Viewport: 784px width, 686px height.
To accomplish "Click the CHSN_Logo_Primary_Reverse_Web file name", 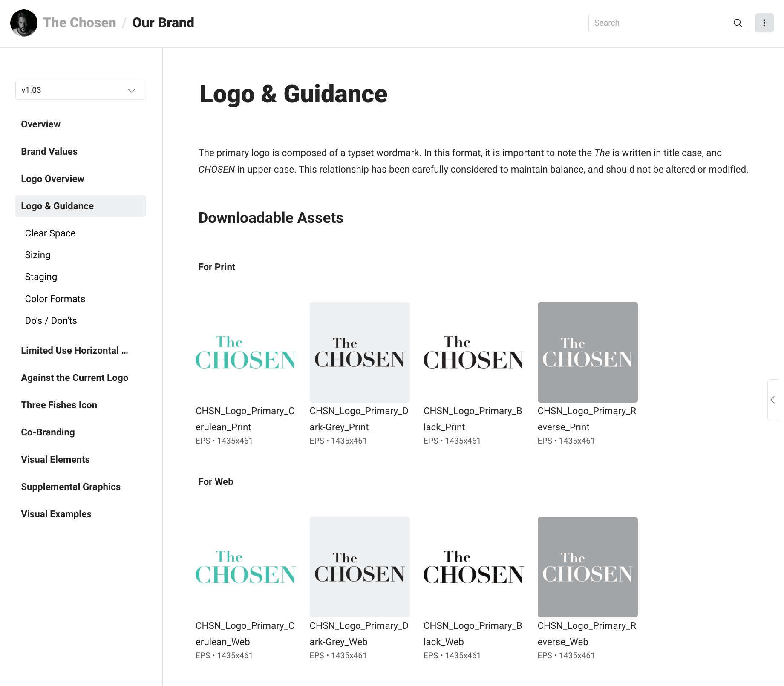I will 587,634.
